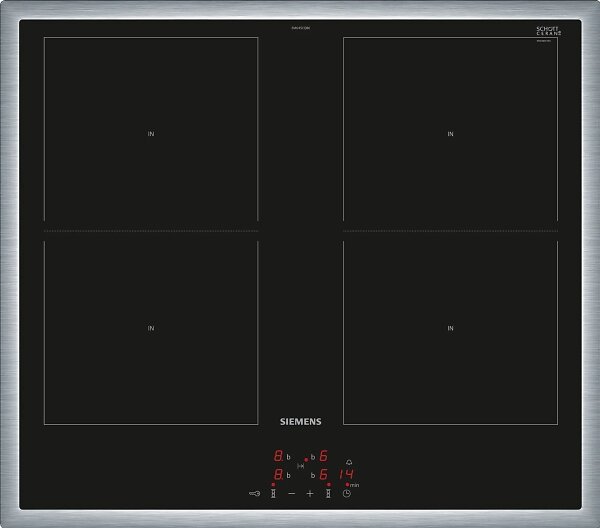Viewport: 600px width, 528px height.
Task: Tap the bottom-left induction cooking zone
Action: (x=151, y=328)
